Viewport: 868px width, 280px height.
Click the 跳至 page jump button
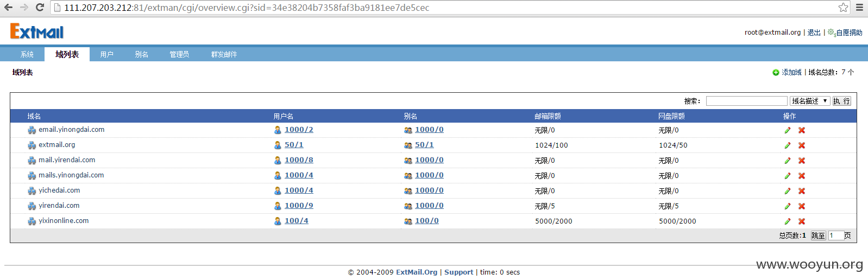[x=818, y=236]
